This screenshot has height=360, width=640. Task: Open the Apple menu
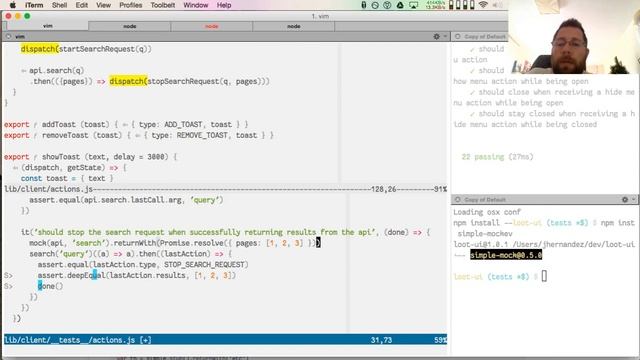tap(13, 5)
